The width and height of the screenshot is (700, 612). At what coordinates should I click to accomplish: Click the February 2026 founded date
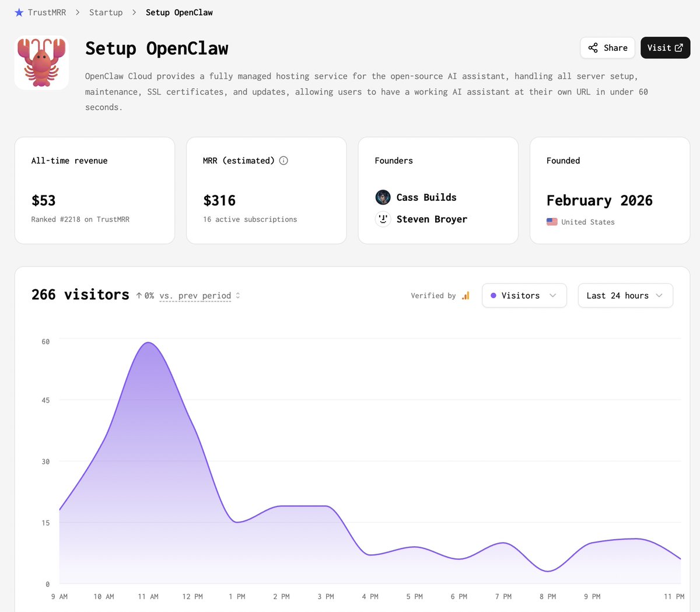point(600,200)
